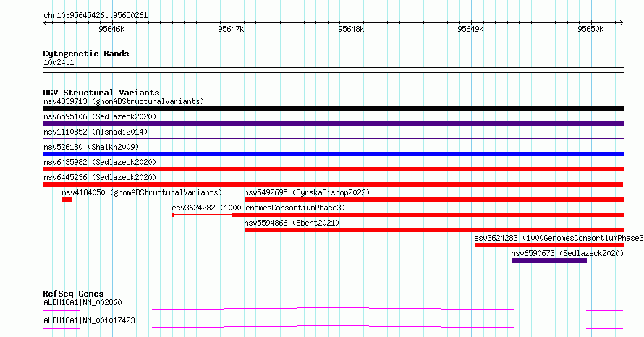Click the thick red esv3624282 bar
This screenshot has width=644, height=337.
(x=428, y=215)
